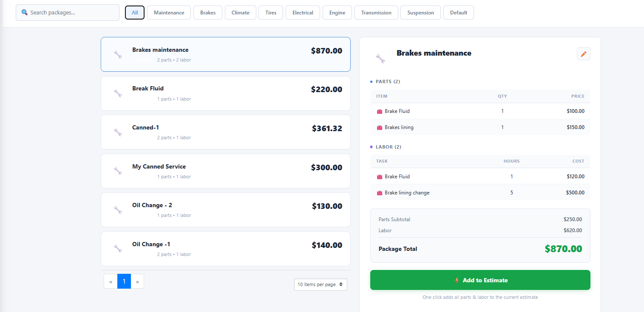The height and width of the screenshot is (312, 644).
Task: Switch to the Electrical category filter
Action: point(303,13)
